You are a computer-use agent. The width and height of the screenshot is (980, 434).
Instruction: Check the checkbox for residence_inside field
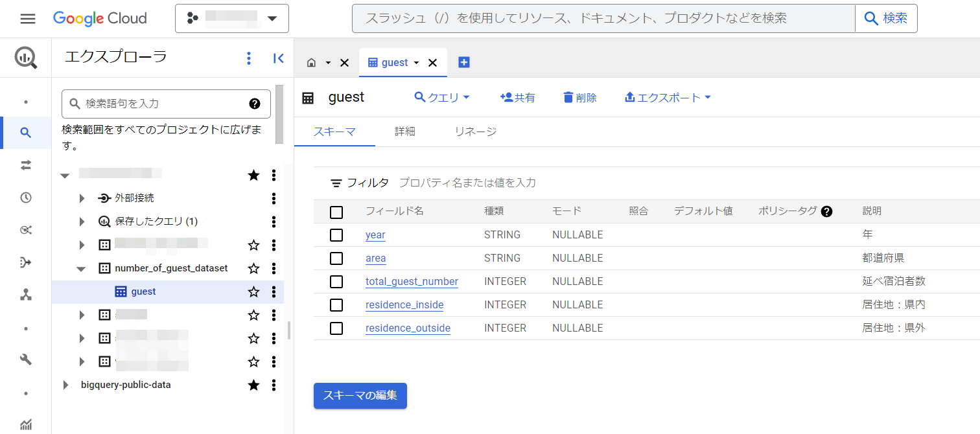[336, 304]
